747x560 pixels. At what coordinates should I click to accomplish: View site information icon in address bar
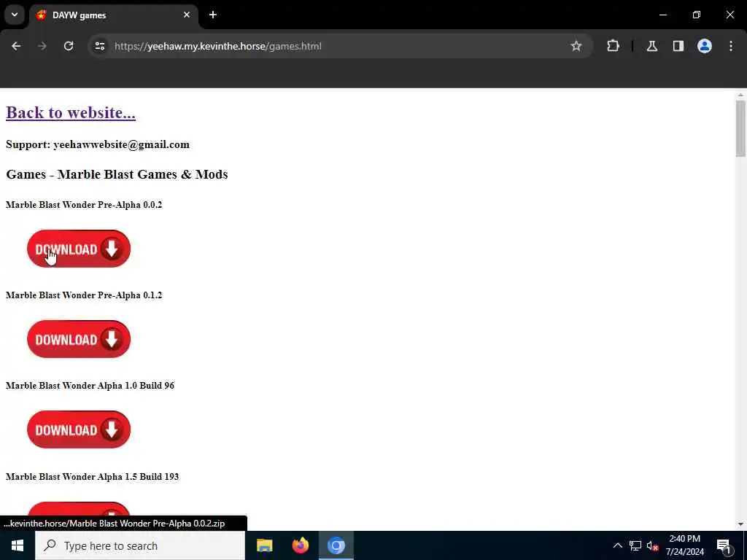(x=99, y=46)
